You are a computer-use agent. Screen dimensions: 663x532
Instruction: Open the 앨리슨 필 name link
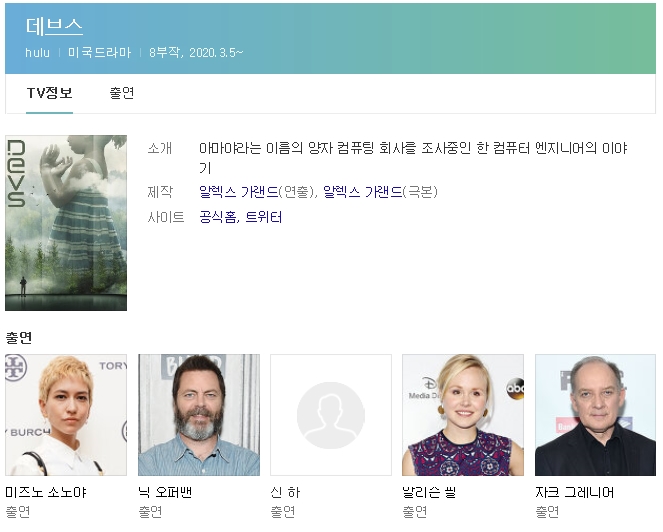tap(431, 492)
